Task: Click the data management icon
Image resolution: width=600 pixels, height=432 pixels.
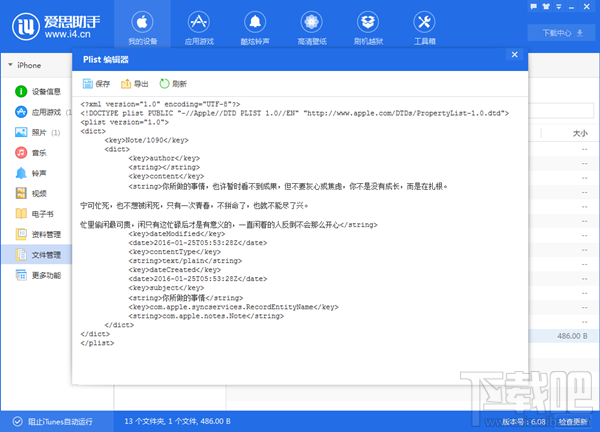Action: point(21,234)
